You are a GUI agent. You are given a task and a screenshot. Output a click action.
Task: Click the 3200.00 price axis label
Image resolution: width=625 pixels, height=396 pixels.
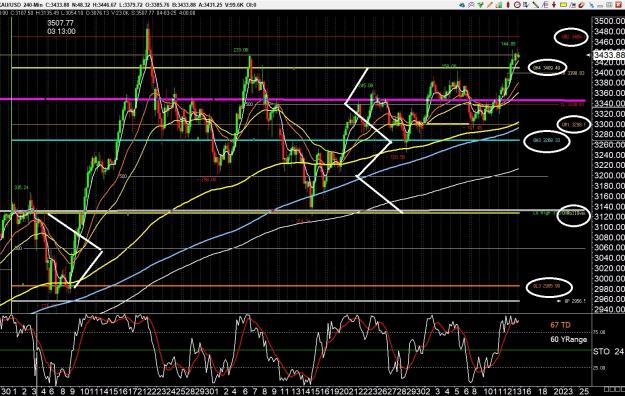point(609,175)
